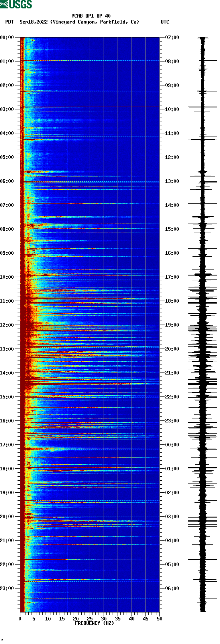This screenshot has height=644, width=220.
Task: Click the UTC timezone label
Action: 165,22
